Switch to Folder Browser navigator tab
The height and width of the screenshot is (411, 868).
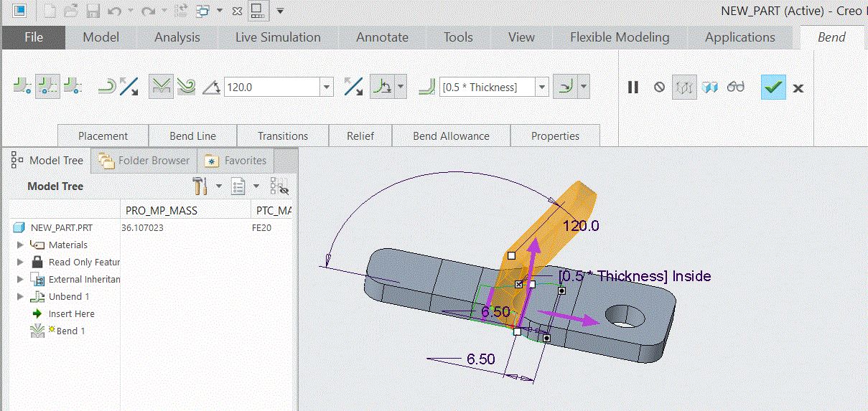(x=144, y=161)
